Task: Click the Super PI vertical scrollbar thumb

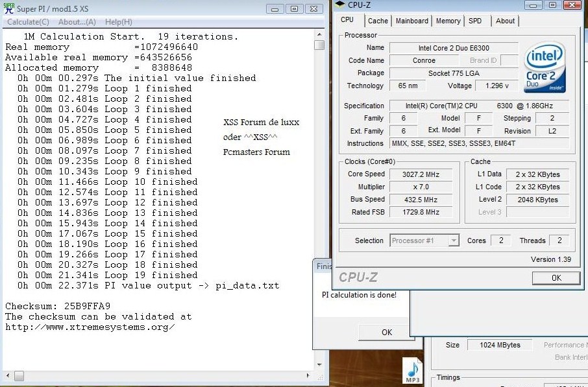Action: 319,45
